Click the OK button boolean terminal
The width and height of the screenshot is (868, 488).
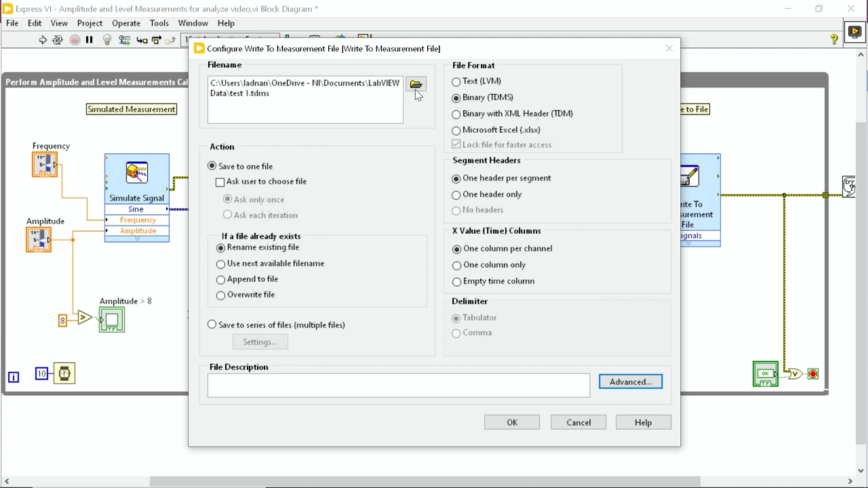[766, 374]
